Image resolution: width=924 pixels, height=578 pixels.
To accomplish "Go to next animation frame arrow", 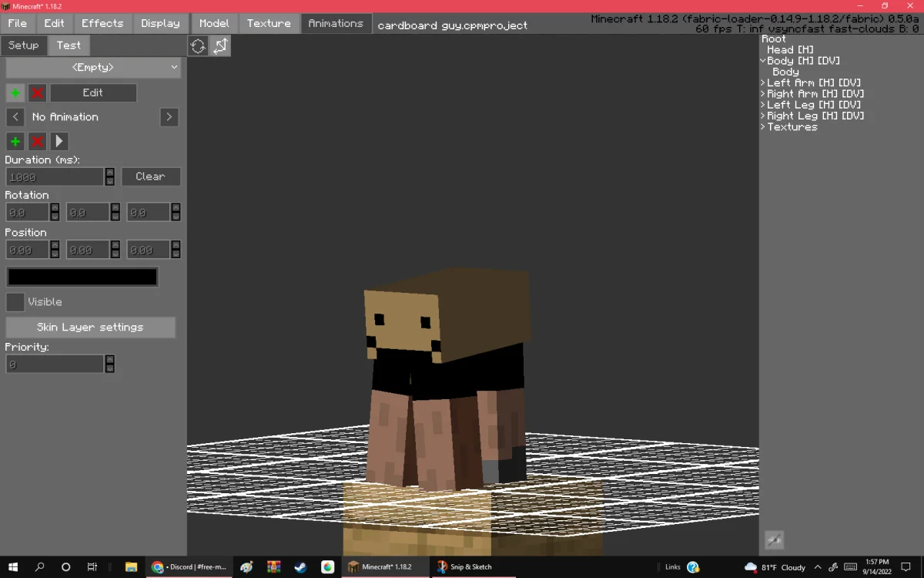I will (169, 117).
